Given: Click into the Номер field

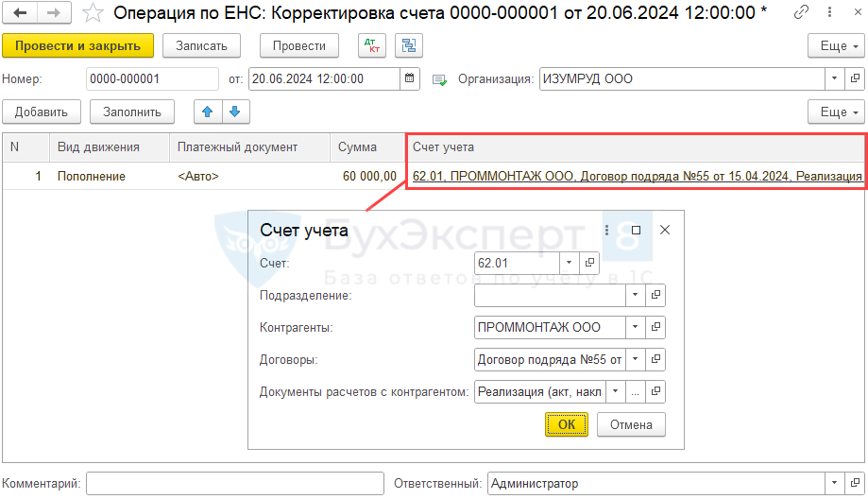Looking at the screenshot, I should [152, 78].
